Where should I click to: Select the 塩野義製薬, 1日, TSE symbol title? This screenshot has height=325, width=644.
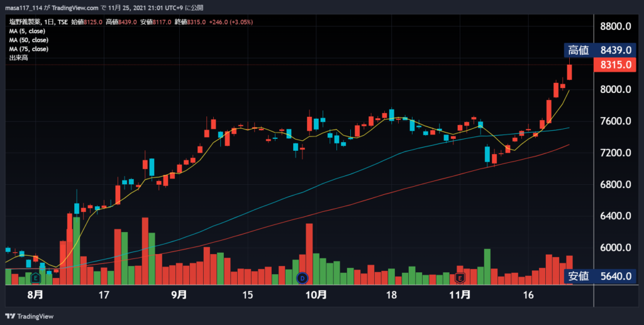coord(38,22)
